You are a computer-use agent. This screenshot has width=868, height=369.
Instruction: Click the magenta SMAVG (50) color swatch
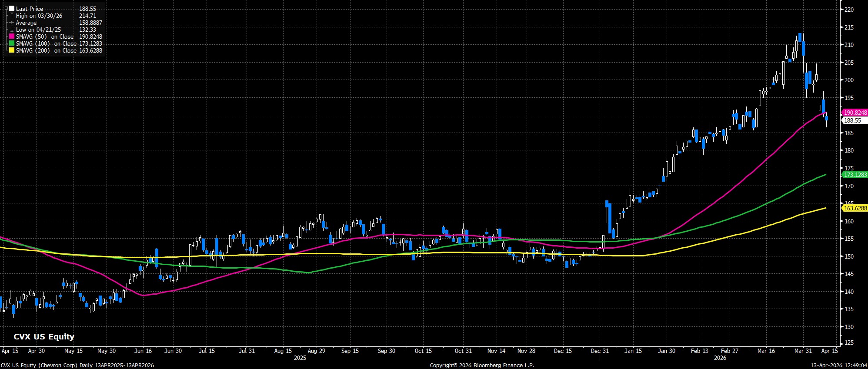[12, 37]
